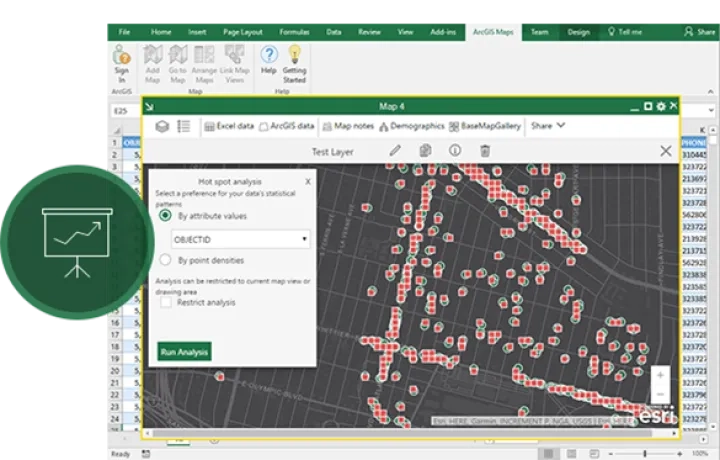
Task: Expand the Share dropdown in map toolbar
Action: [548, 126]
